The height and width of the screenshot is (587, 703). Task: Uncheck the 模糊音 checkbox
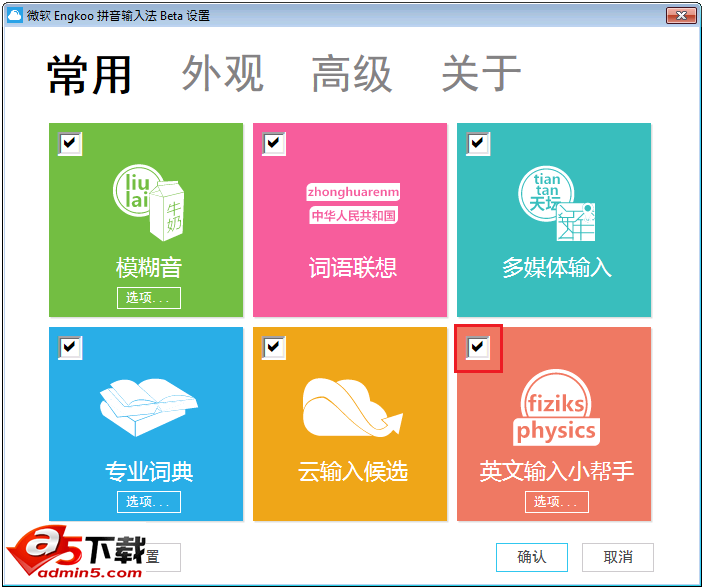pos(70,144)
